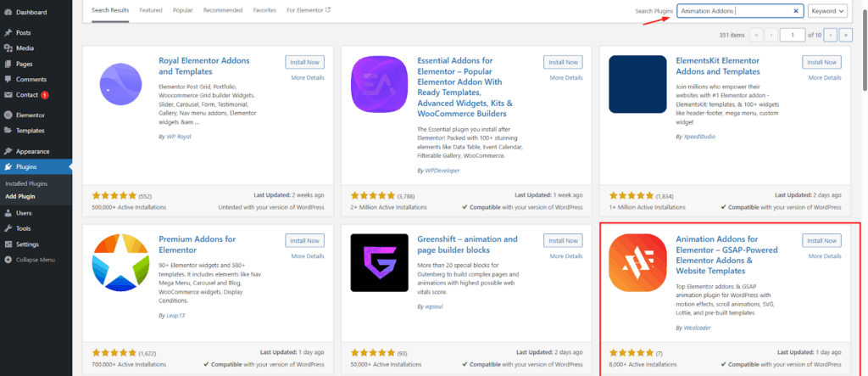
Task: Go to next page of results
Action: (829, 35)
